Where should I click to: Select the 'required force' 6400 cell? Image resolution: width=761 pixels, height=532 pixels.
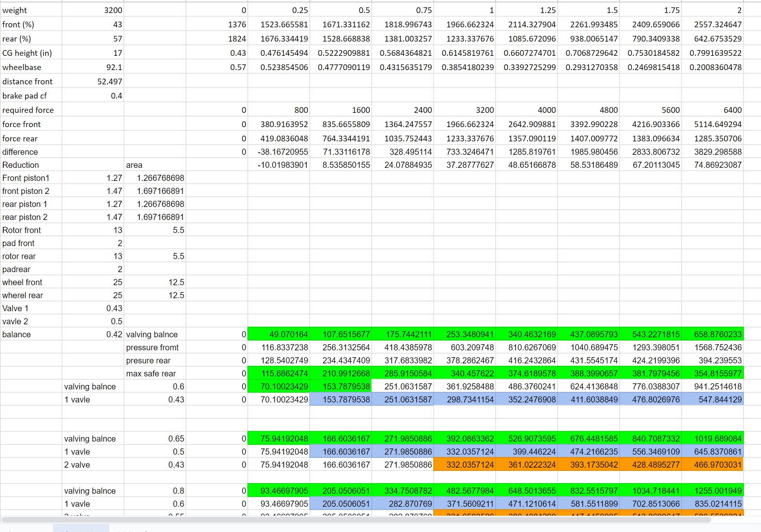[712, 110]
